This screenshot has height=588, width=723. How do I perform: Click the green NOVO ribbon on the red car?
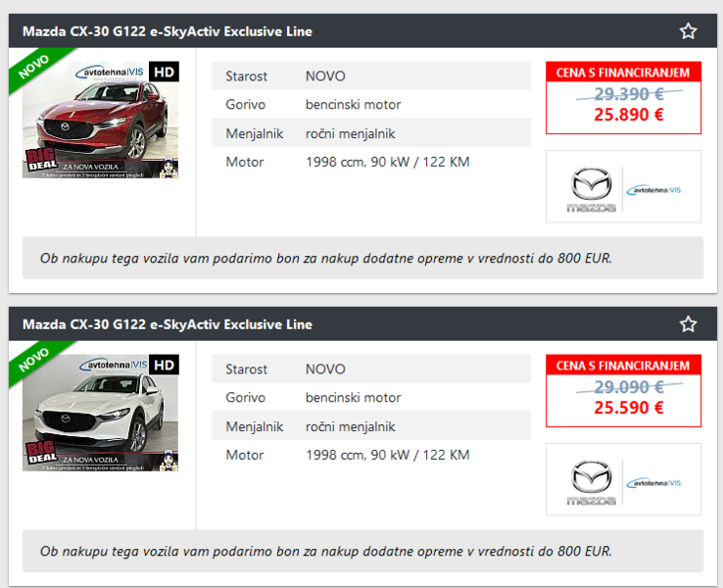pyautogui.click(x=34, y=67)
